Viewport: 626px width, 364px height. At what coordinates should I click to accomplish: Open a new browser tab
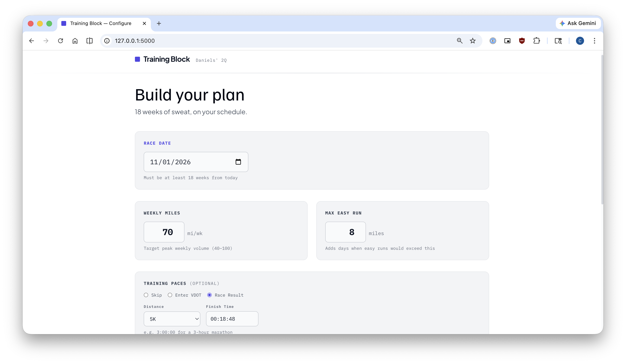click(159, 23)
